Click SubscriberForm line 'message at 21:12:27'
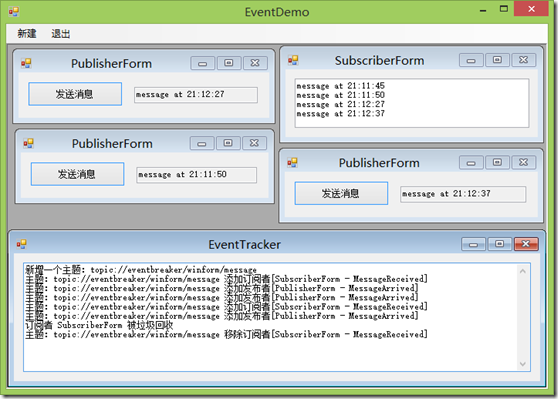558x399 pixels. (341, 104)
